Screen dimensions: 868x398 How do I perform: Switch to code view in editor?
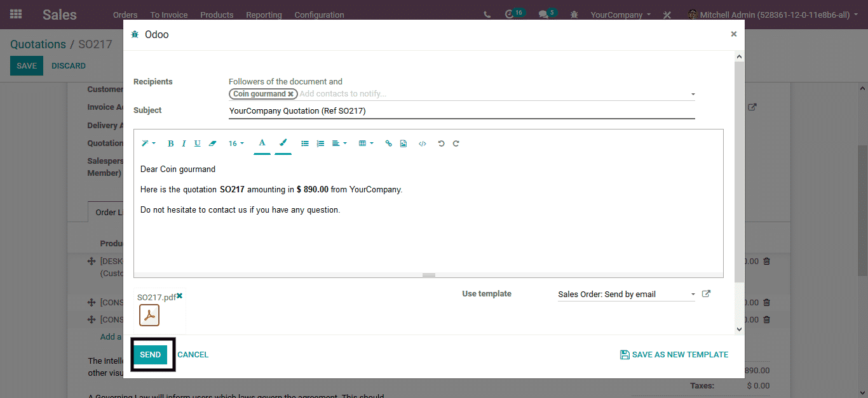pyautogui.click(x=422, y=143)
